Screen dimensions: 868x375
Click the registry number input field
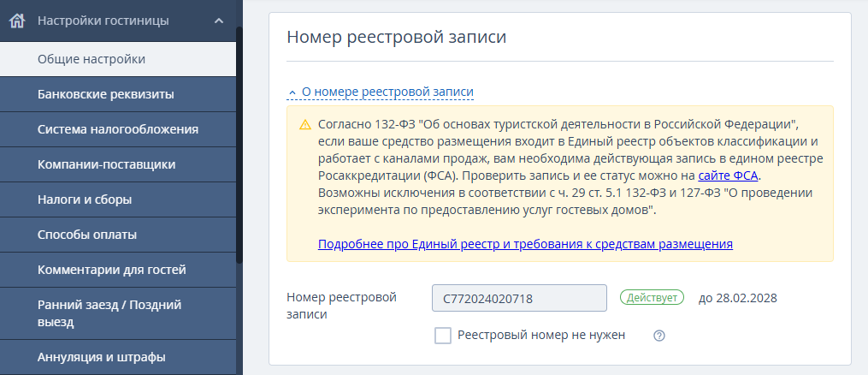519,299
